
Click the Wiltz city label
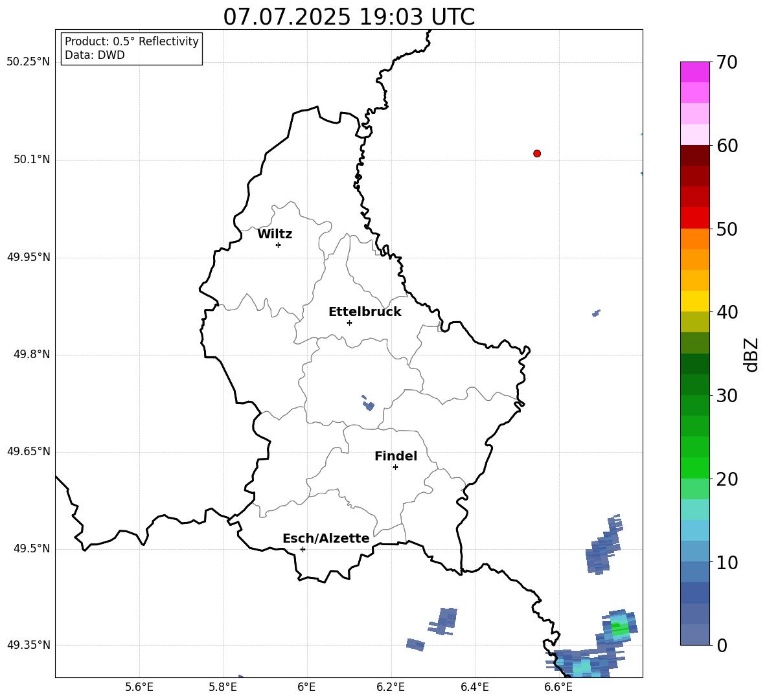click(x=275, y=234)
